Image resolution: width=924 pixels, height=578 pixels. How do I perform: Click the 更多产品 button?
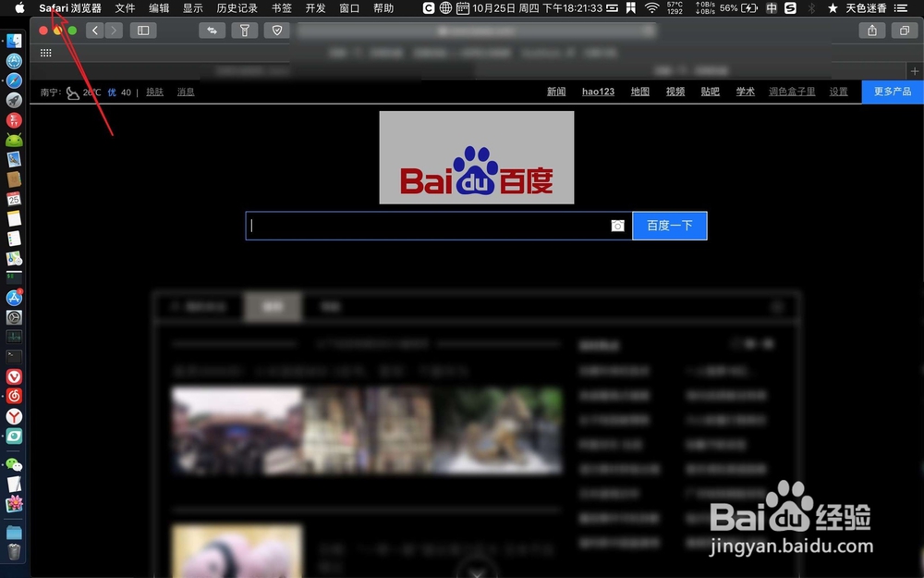[x=893, y=92]
